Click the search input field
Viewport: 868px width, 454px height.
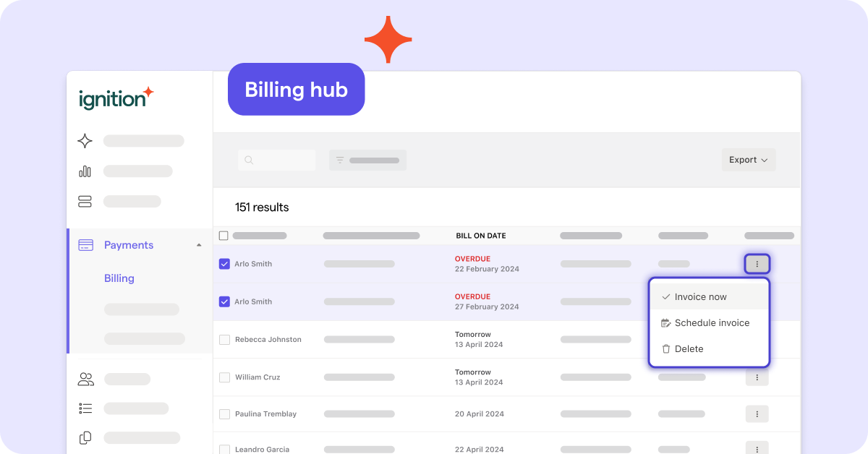coord(277,160)
